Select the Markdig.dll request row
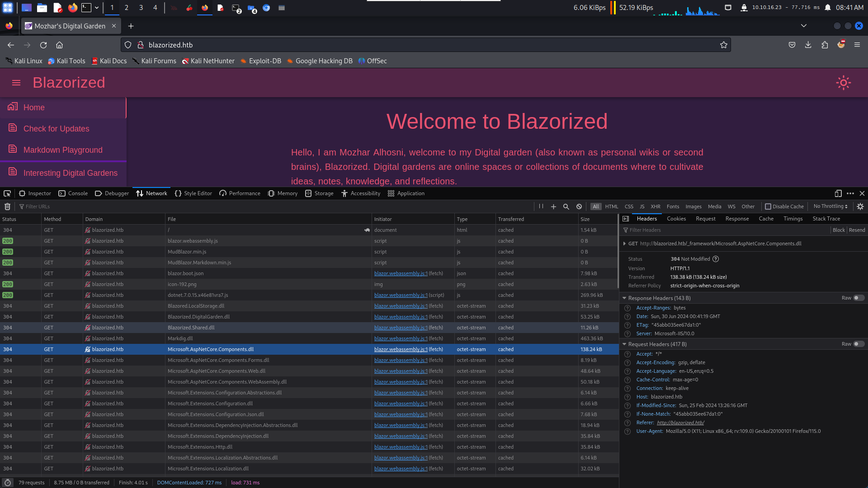The width and height of the screenshot is (868, 488). point(309,338)
